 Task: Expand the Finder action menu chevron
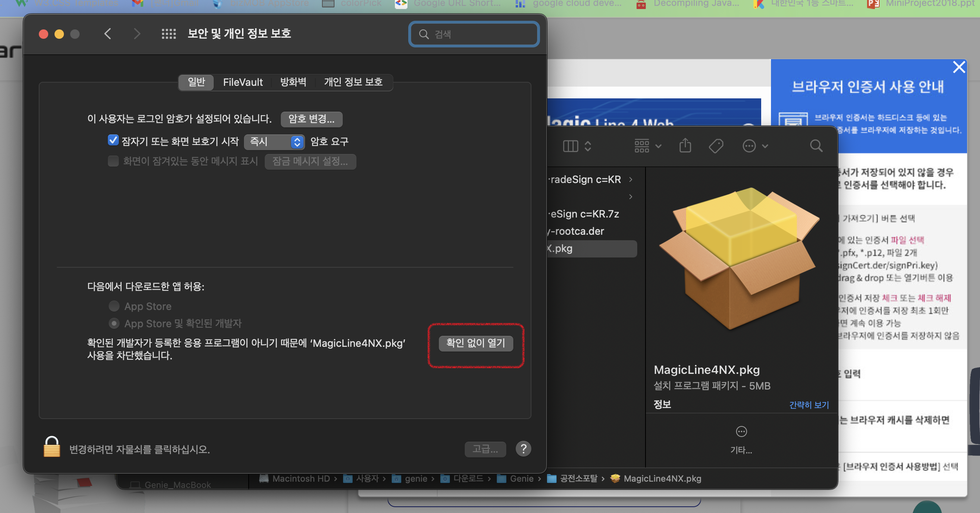coord(765,146)
